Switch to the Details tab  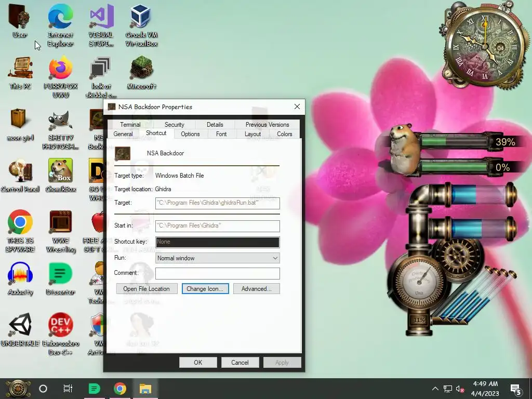coord(215,125)
